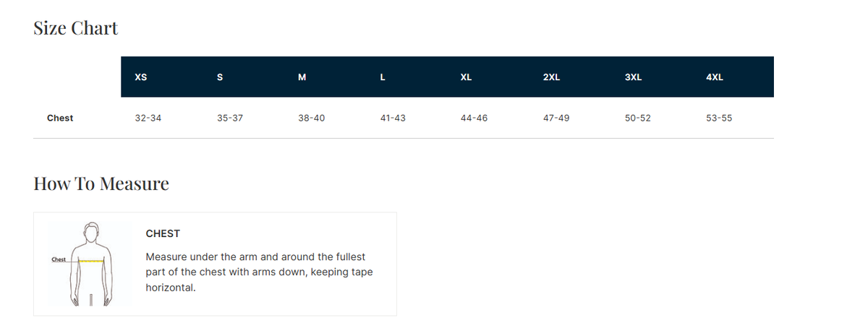Select the 44-46 chest measurement cell

pyautogui.click(x=475, y=118)
